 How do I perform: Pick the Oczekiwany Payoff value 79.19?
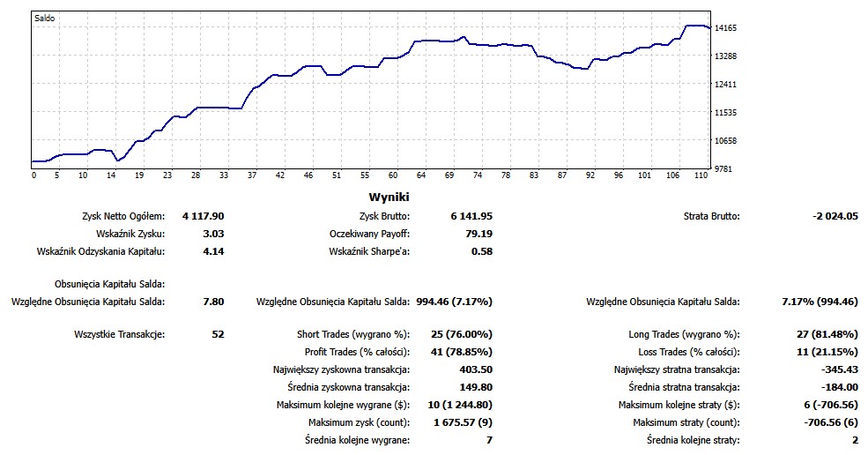(x=479, y=234)
